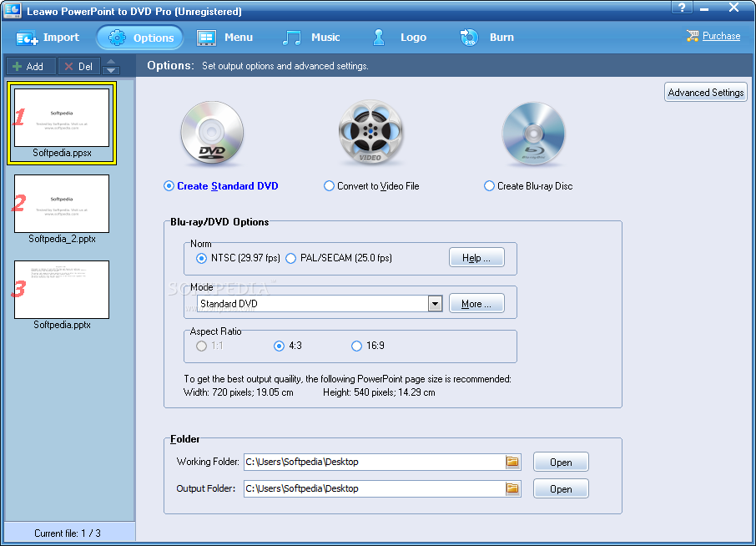Viewport: 756px width, 546px height.
Task: Click the Standard DVD mode field
Action: 312,303
